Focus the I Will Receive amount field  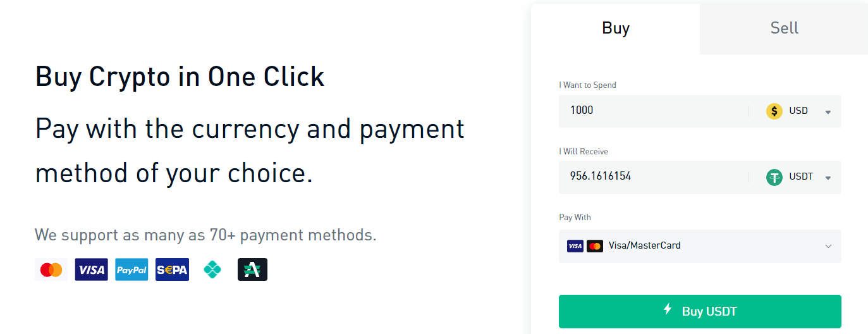(654, 176)
